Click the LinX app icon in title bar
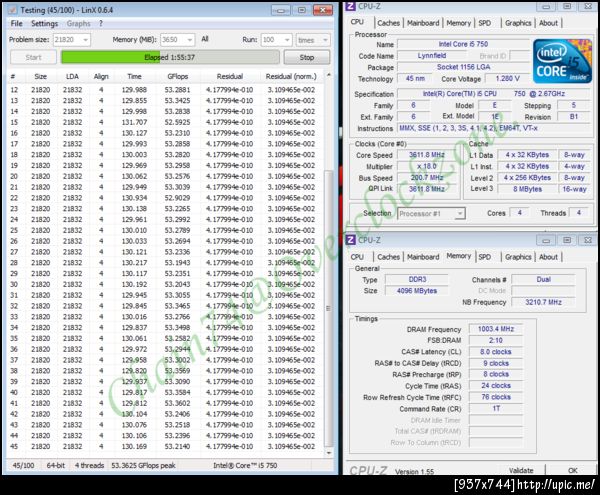This screenshot has width=600, height=495. pos(13,10)
